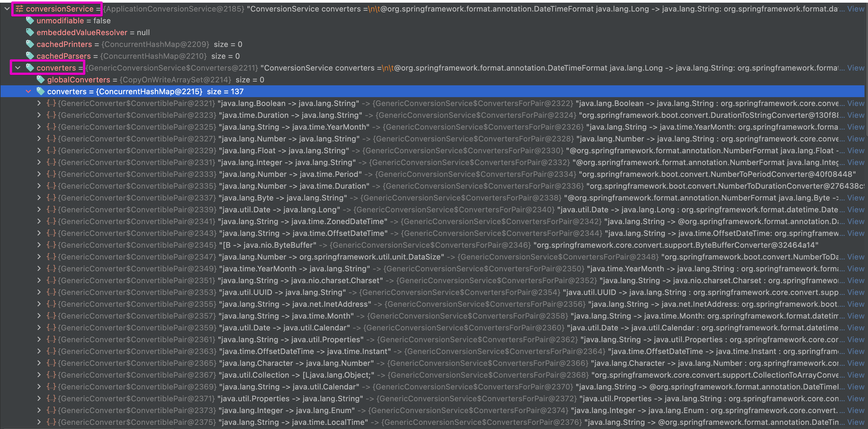Select the cachedParsers ConcurrentHashMap row

point(135,56)
